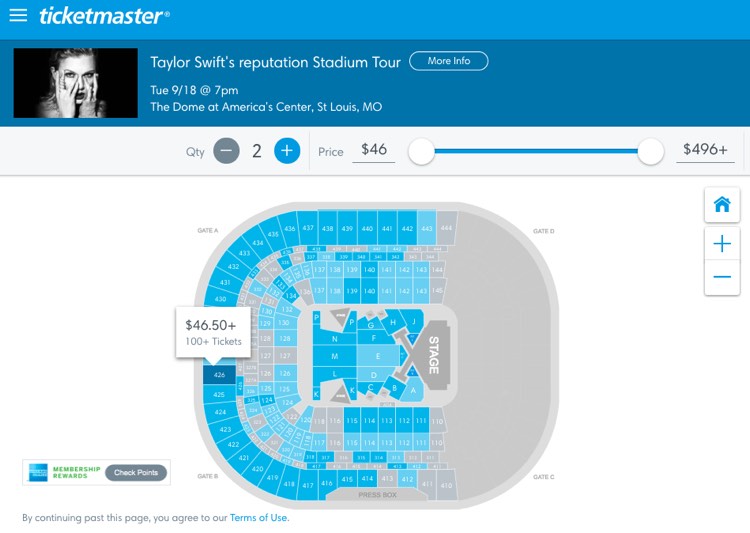
Task: Click the minimum price slider handle
Action: pos(421,152)
